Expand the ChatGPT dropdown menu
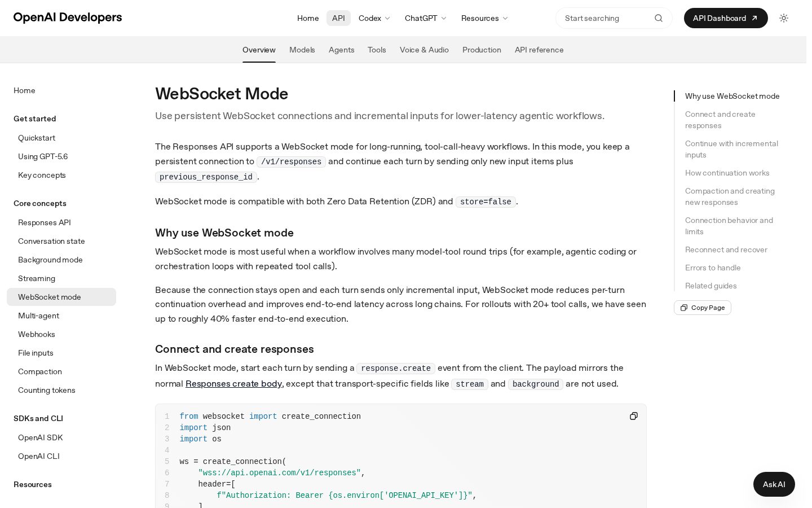812x508 pixels. click(426, 18)
